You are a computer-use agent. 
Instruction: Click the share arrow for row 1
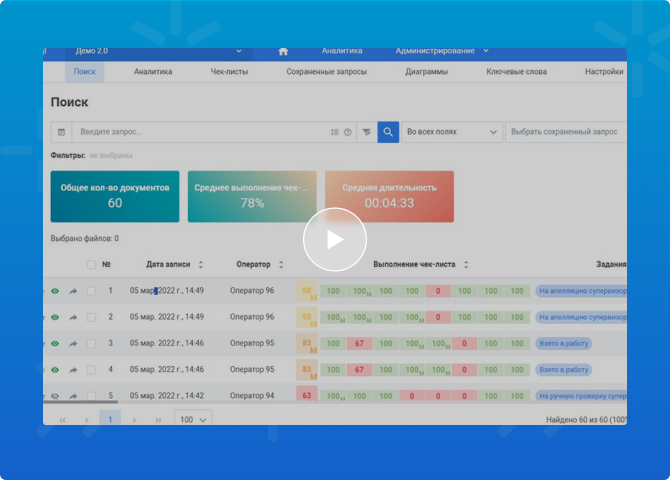point(73,291)
